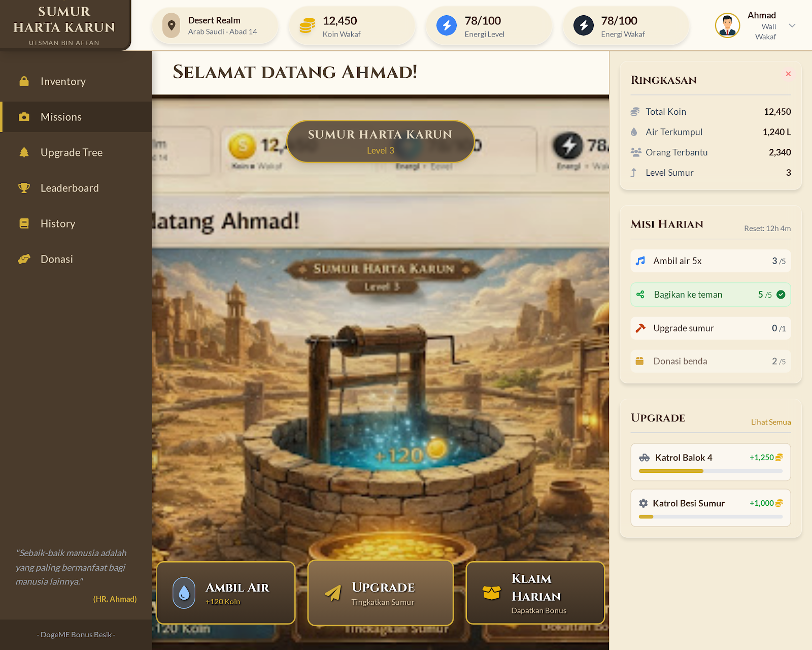Expand the user profile dropdown chevron

click(x=792, y=25)
